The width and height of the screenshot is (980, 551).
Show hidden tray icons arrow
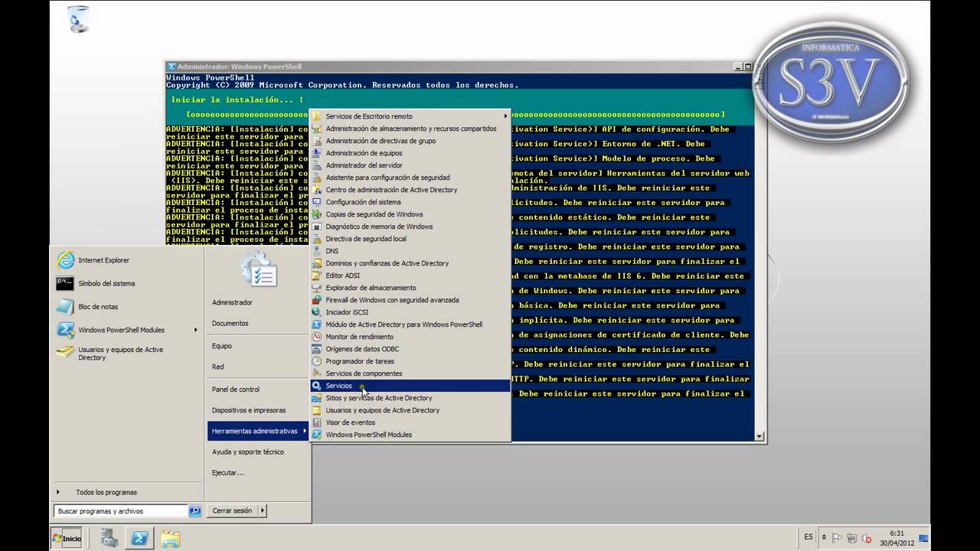click(x=824, y=538)
